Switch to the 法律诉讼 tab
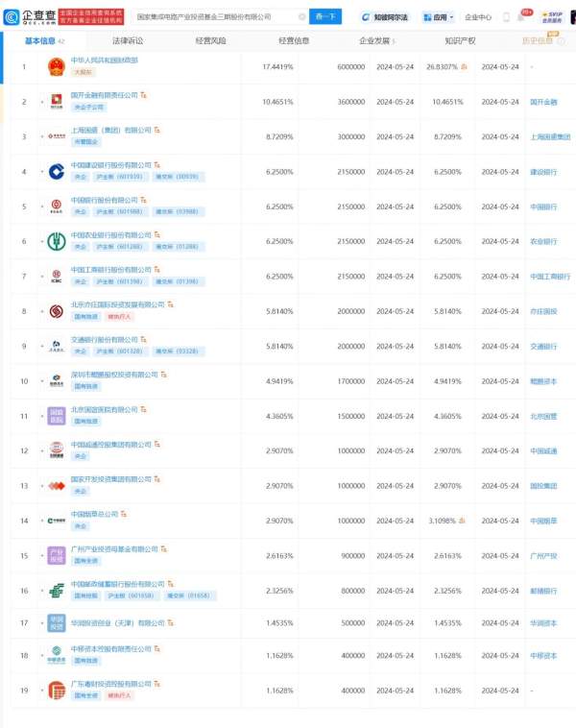The image size is (576, 728). (x=128, y=41)
